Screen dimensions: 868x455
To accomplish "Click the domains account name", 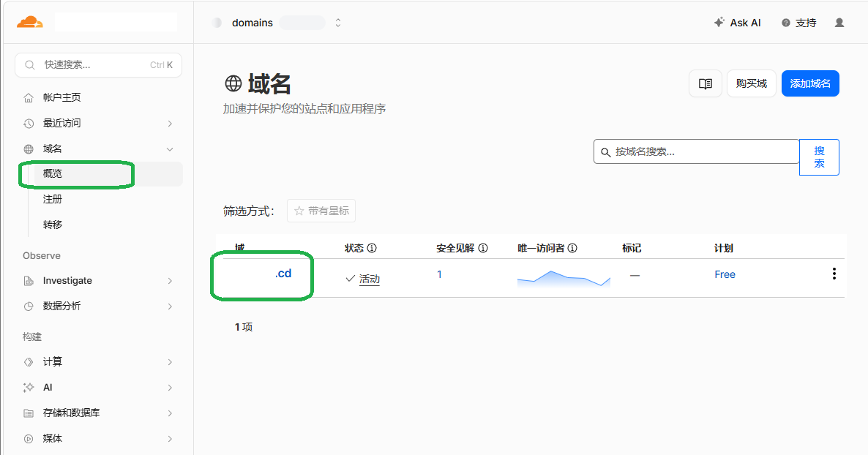I will 252,23.
